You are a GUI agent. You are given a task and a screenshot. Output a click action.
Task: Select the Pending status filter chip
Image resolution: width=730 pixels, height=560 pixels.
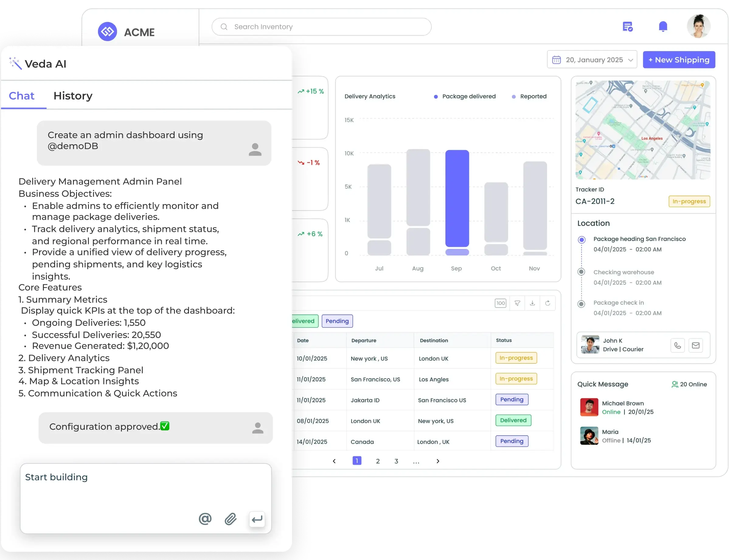[x=338, y=321]
